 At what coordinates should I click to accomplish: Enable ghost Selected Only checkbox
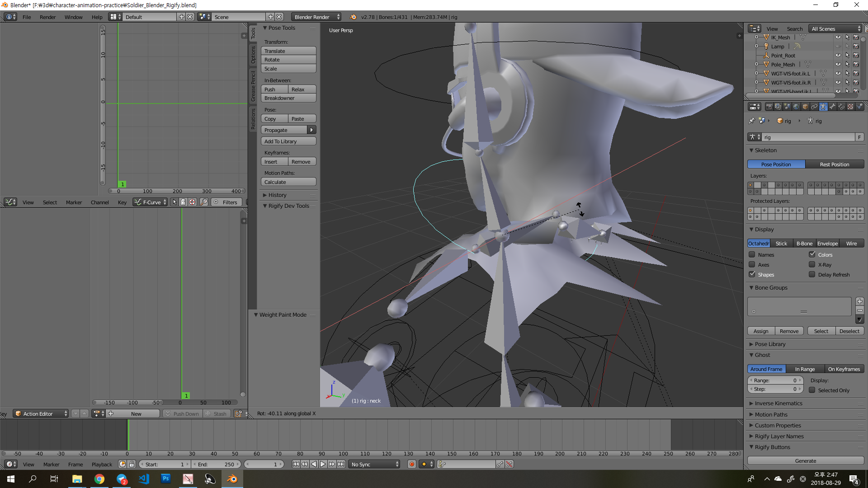[812, 390]
